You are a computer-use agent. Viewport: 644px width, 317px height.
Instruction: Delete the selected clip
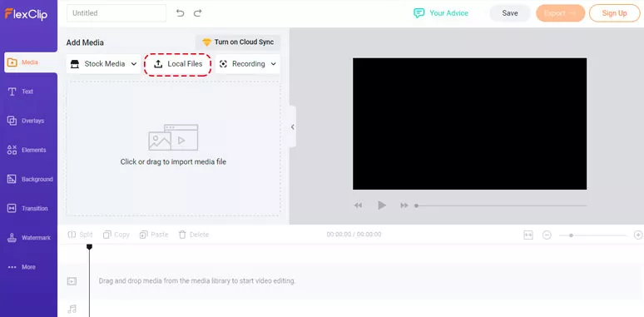point(194,235)
